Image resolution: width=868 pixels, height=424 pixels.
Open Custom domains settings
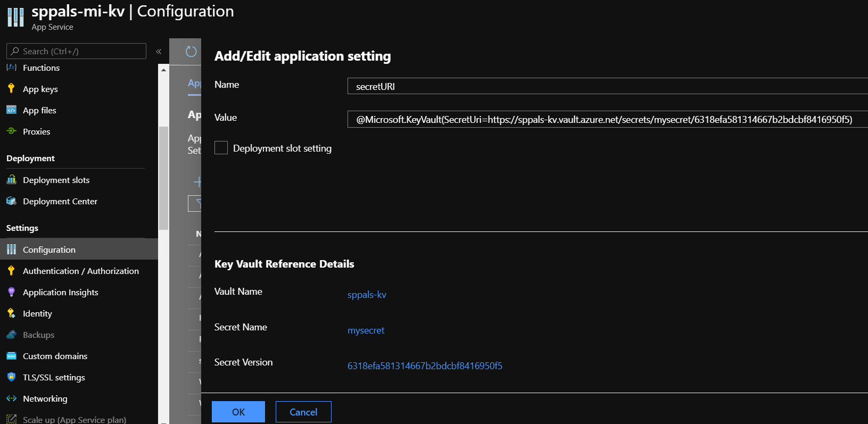tap(55, 356)
